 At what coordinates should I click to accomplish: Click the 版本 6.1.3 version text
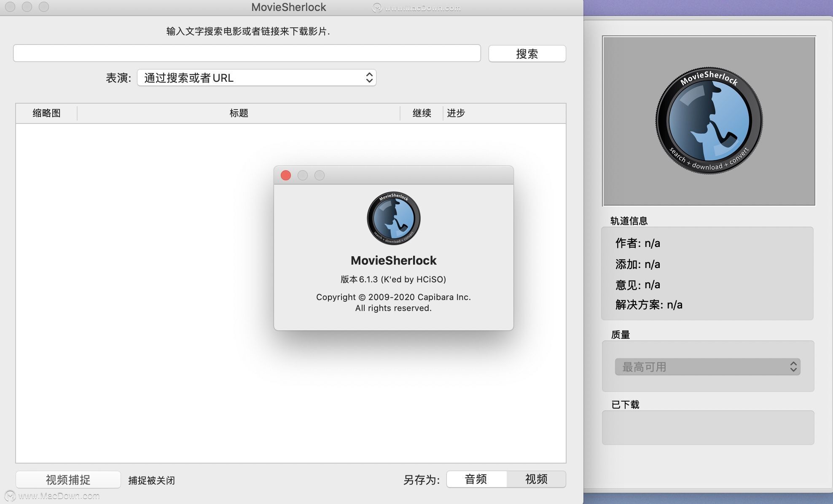[393, 279]
